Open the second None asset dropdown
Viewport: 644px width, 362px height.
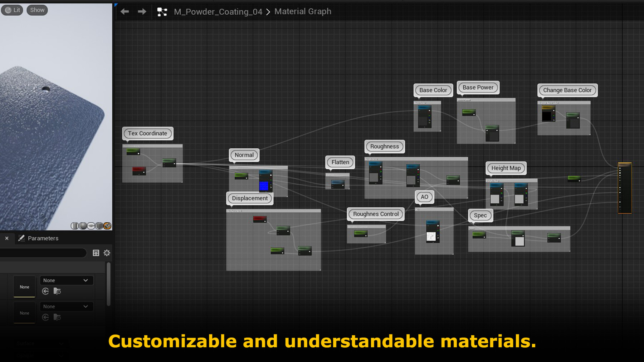pyautogui.click(x=66, y=306)
